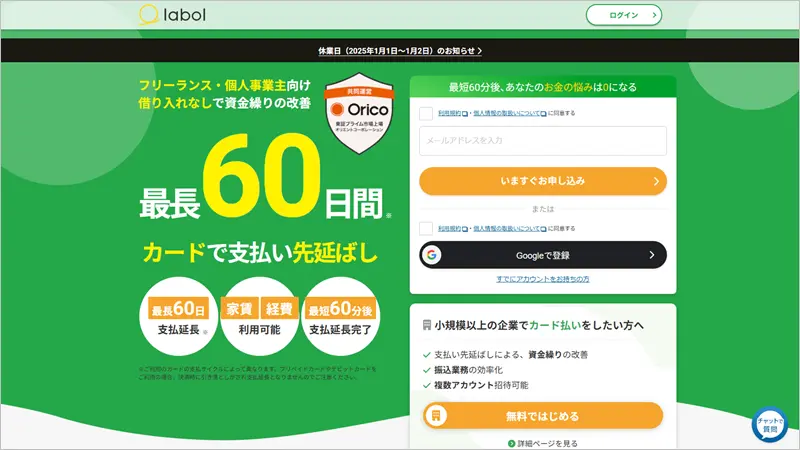Click the arrow on いますぐお申し込み button
The height and width of the screenshot is (450, 800).
click(x=655, y=182)
